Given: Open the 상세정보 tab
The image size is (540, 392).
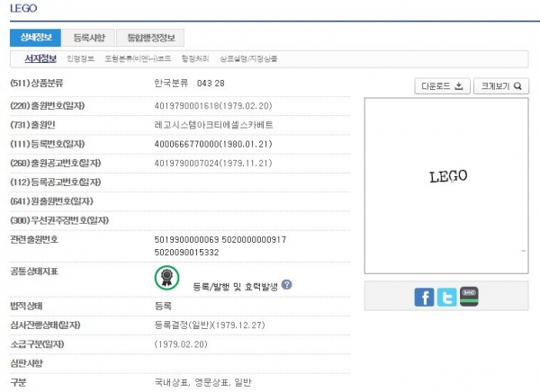Looking at the screenshot, I should (x=35, y=38).
